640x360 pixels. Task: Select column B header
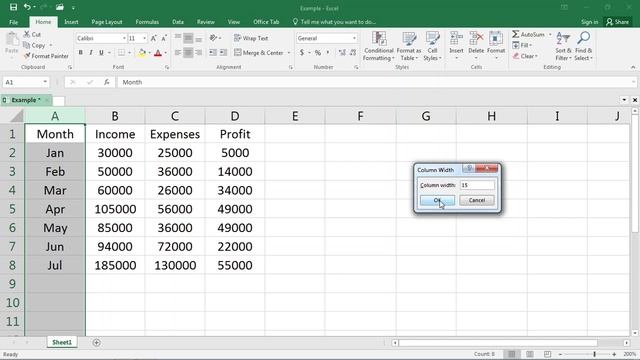(x=115, y=116)
